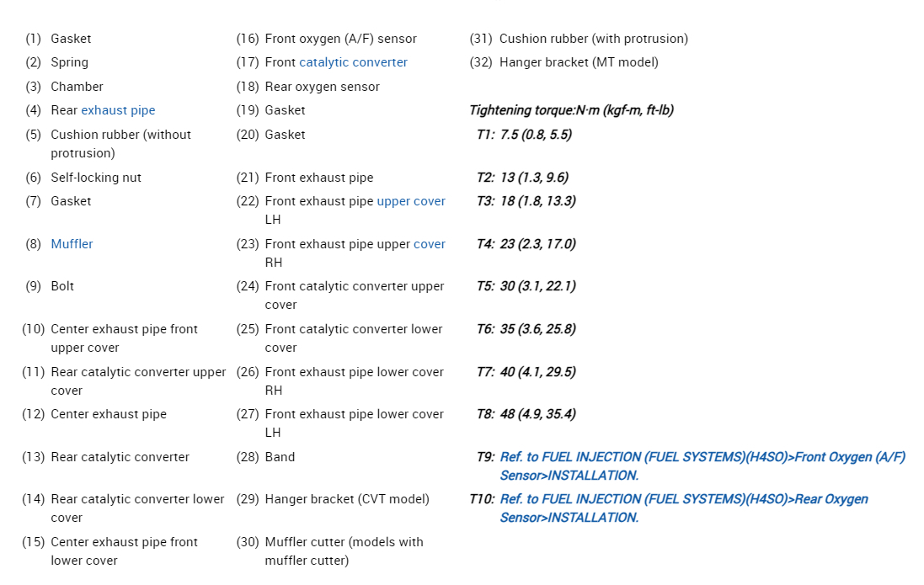
Task: Select the 'Rear oxygen sensor' entry
Action: pos(322,87)
